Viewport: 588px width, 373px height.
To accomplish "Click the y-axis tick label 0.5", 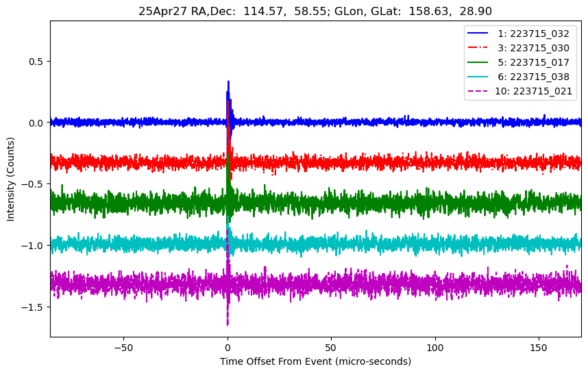I will click(x=37, y=62).
